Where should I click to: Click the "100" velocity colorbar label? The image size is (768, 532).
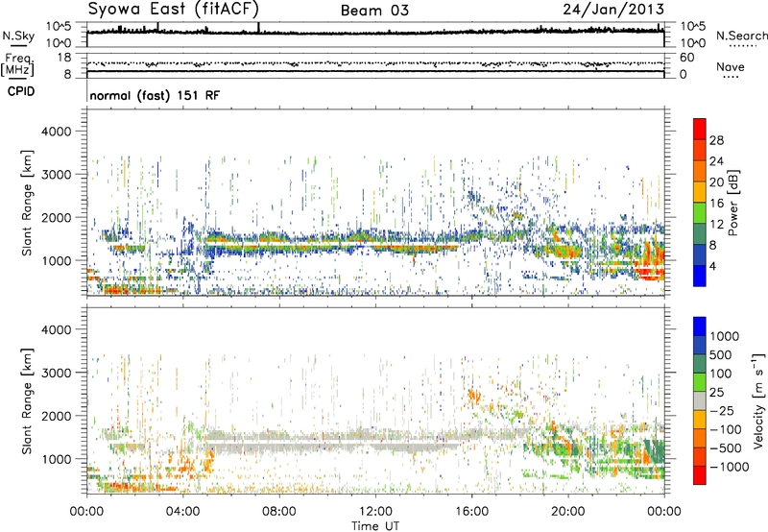coord(721,374)
